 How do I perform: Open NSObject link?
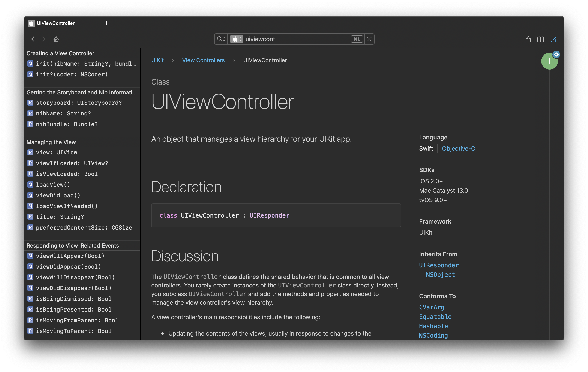[x=440, y=275]
